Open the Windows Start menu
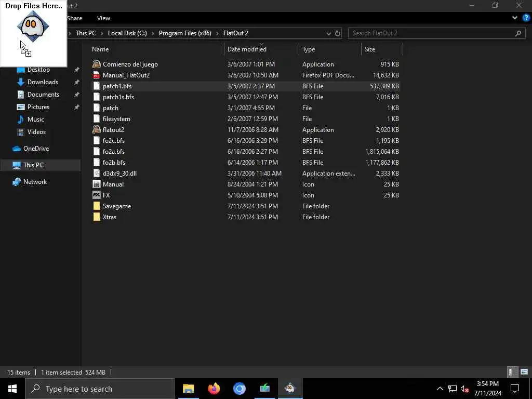 tap(12, 389)
